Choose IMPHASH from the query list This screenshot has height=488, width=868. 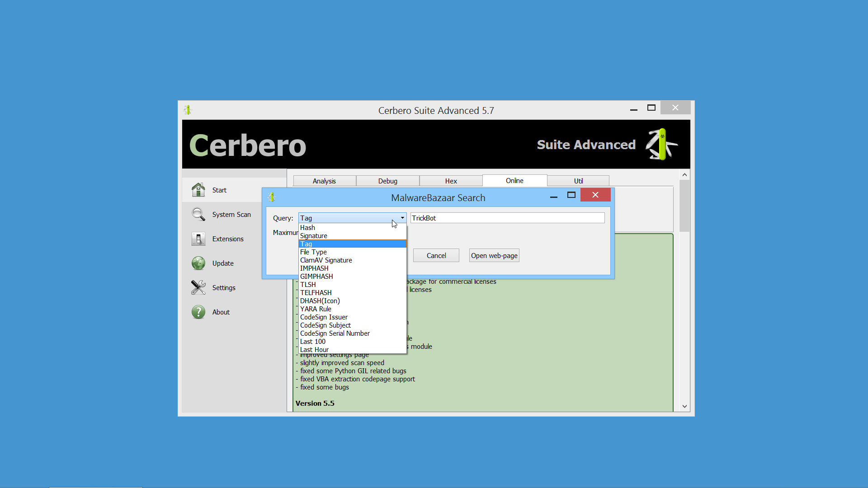click(353, 268)
